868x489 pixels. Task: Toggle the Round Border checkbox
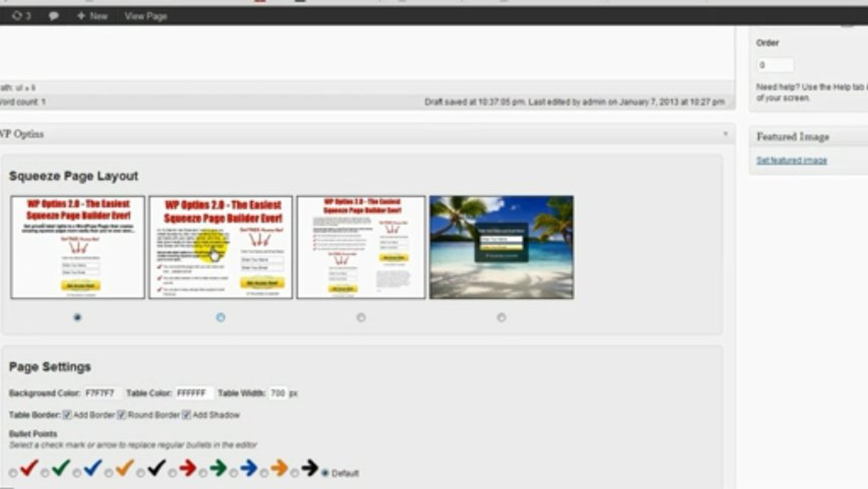(121, 414)
